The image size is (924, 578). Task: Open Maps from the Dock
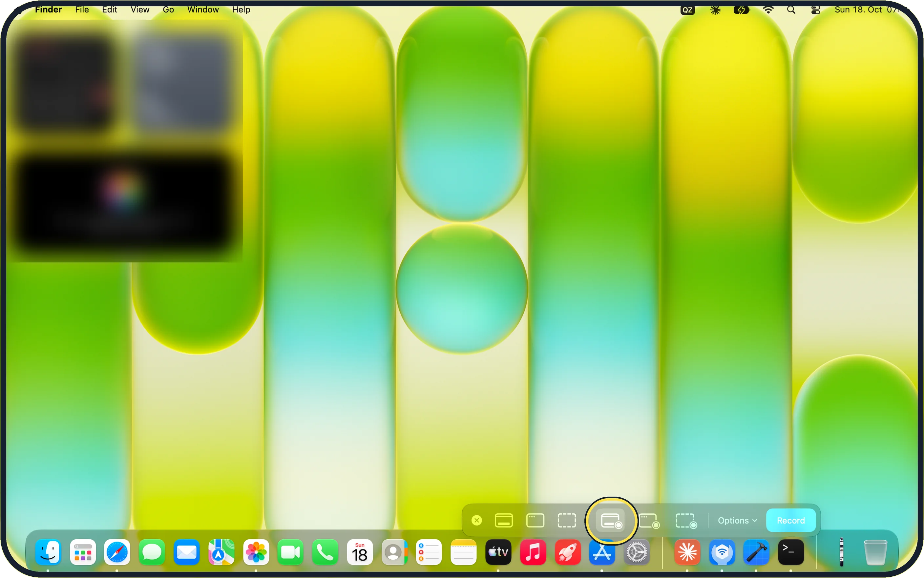(x=221, y=552)
